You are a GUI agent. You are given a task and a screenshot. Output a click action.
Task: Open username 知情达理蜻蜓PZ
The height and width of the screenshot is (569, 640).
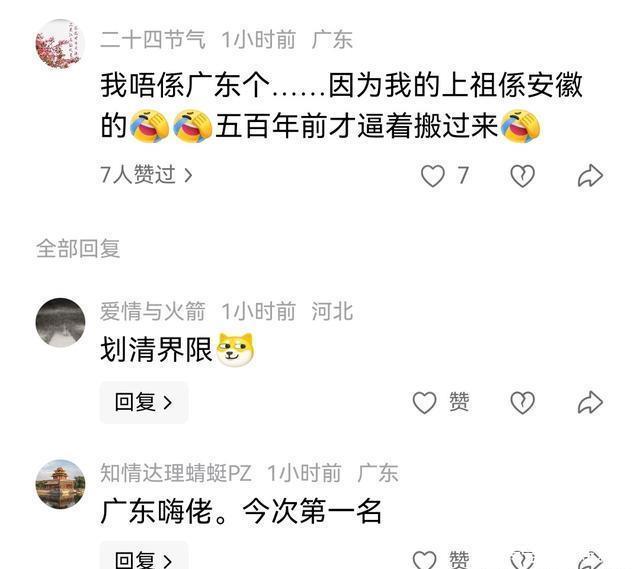tap(176, 473)
